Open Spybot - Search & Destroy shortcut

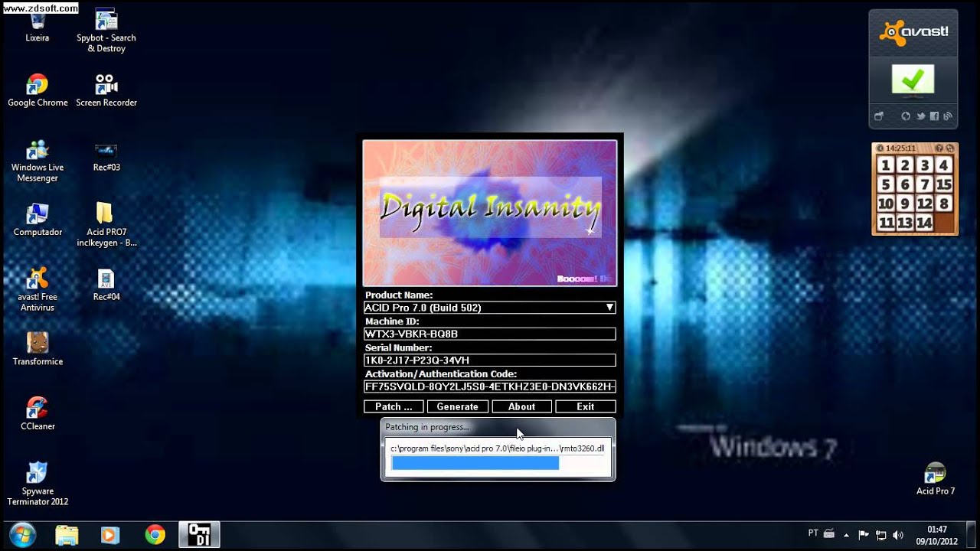(x=106, y=31)
